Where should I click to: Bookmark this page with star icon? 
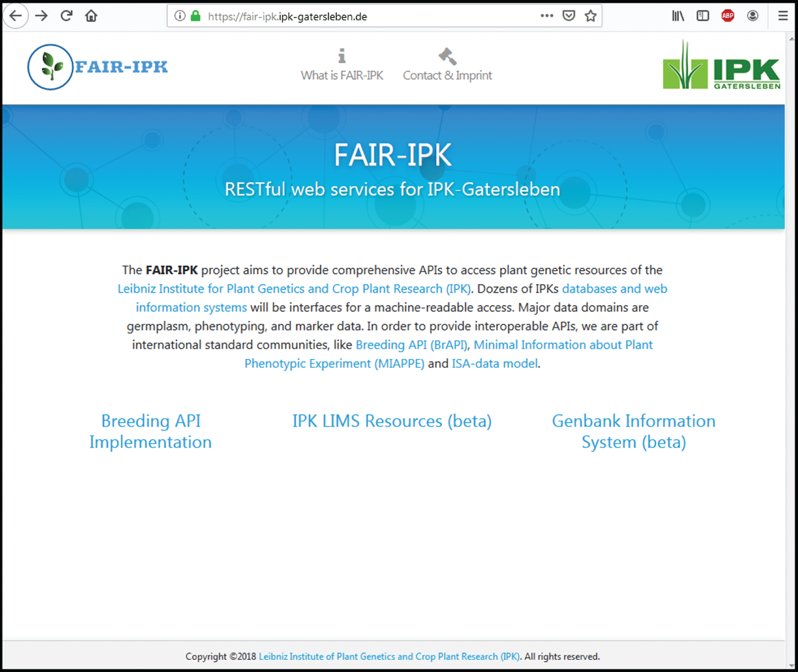(x=590, y=16)
